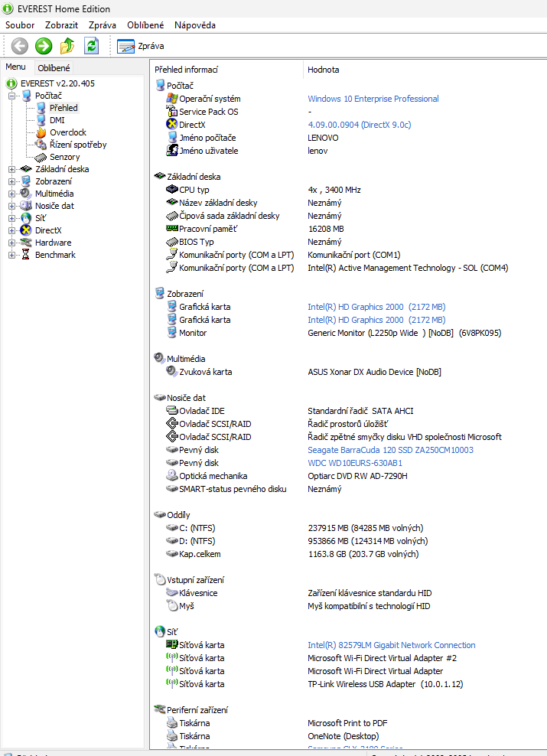
Task: Expand the Síť tree node
Action: [11, 218]
